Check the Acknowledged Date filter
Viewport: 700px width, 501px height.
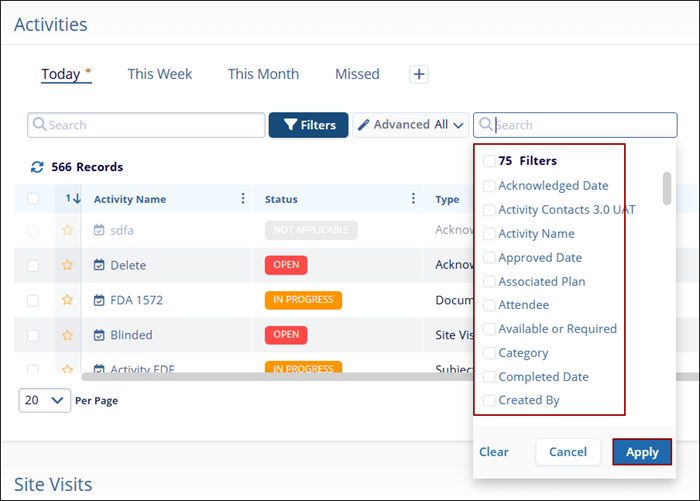(488, 186)
